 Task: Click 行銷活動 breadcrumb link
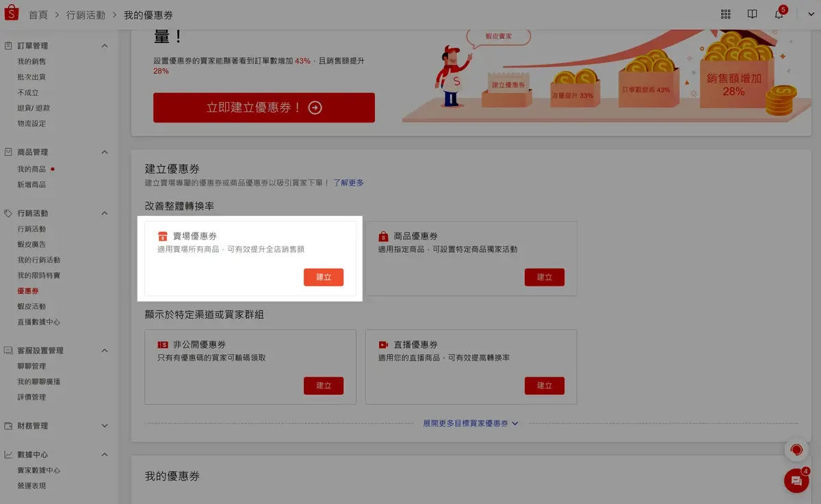[86, 15]
